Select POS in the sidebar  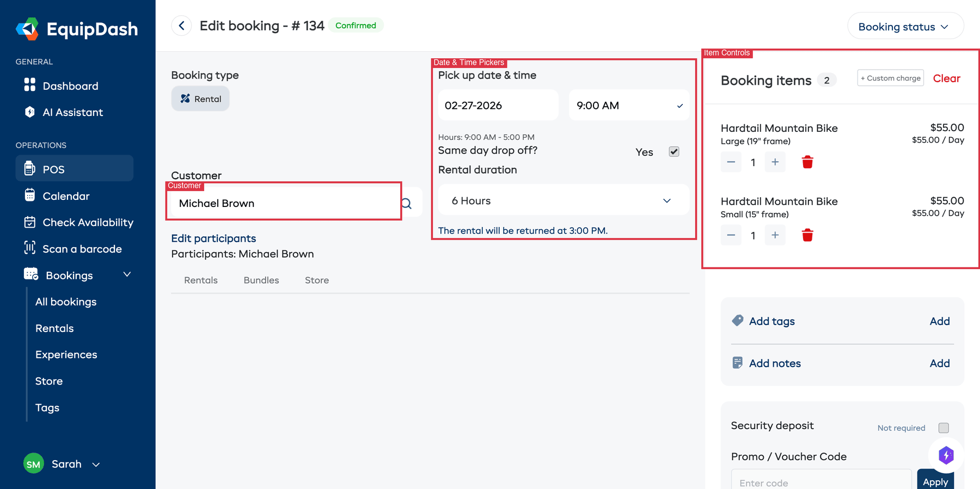pyautogui.click(x=75, y=169)
